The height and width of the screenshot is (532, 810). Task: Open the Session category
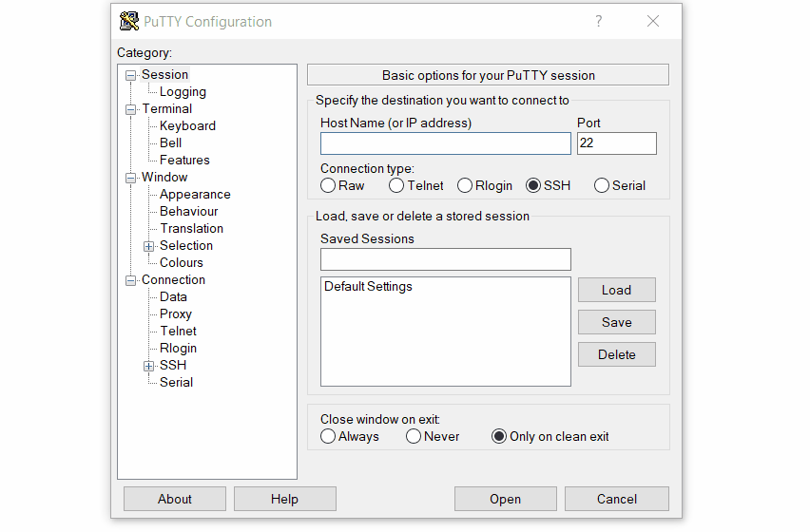point(164,75)
